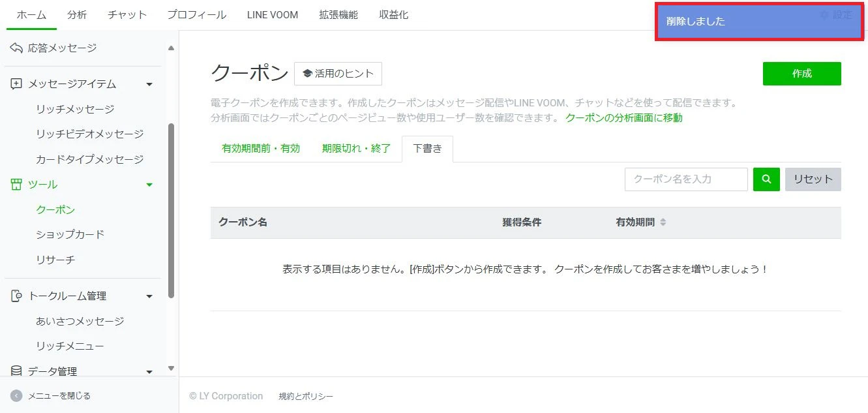
Task: Click the sidebar scroll-up arrow
Action: tap(172, 48)
